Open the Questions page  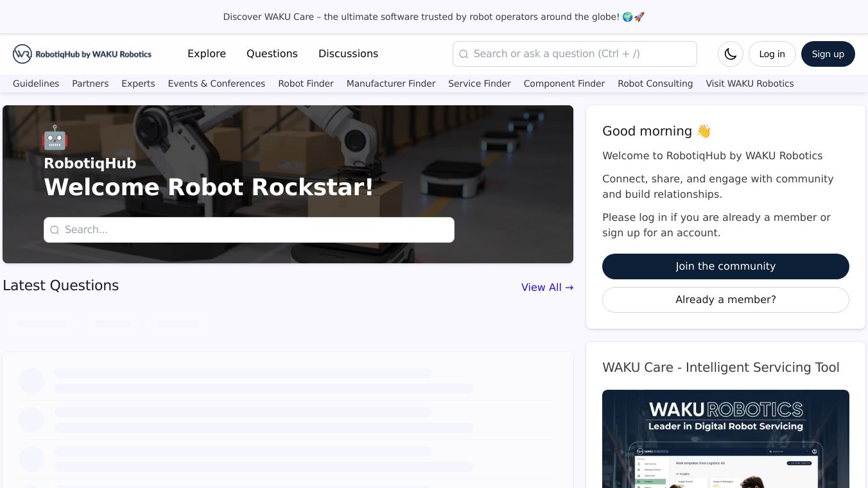272,54
